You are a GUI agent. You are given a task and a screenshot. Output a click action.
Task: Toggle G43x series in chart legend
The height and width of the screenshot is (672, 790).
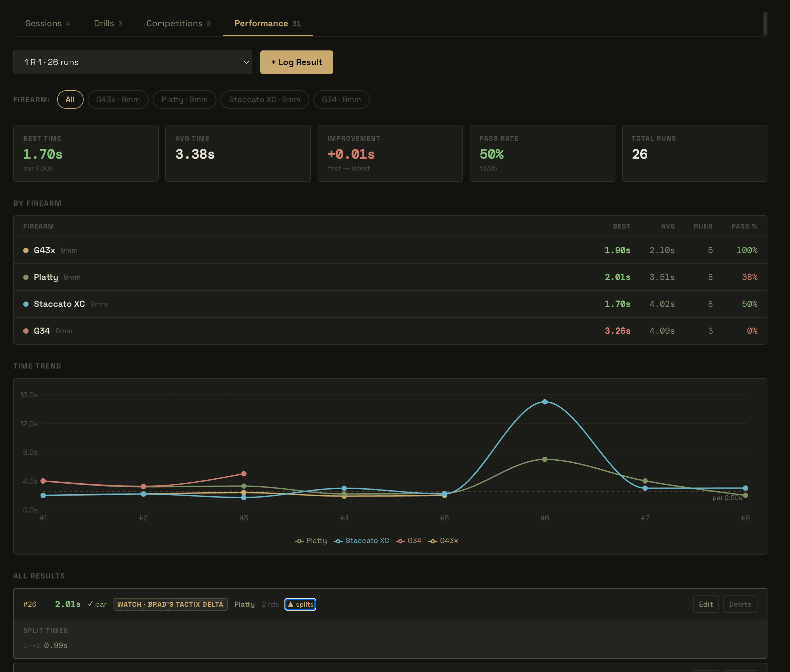443,541
